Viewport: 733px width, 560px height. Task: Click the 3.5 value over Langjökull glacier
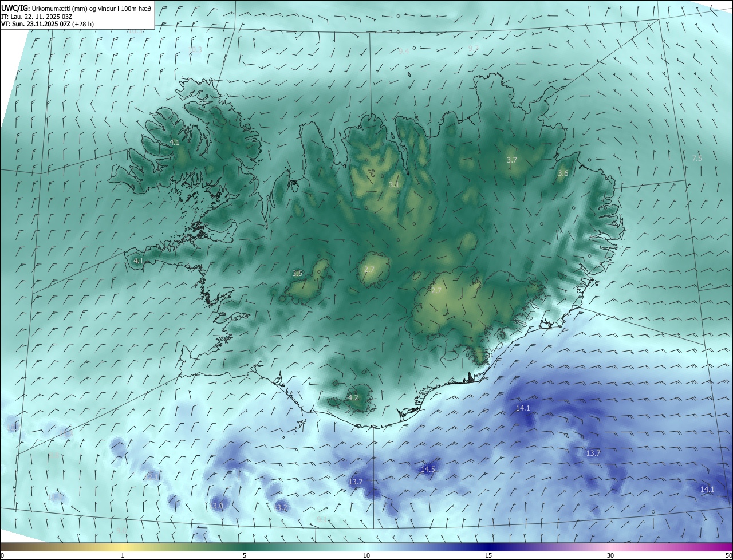297,274
